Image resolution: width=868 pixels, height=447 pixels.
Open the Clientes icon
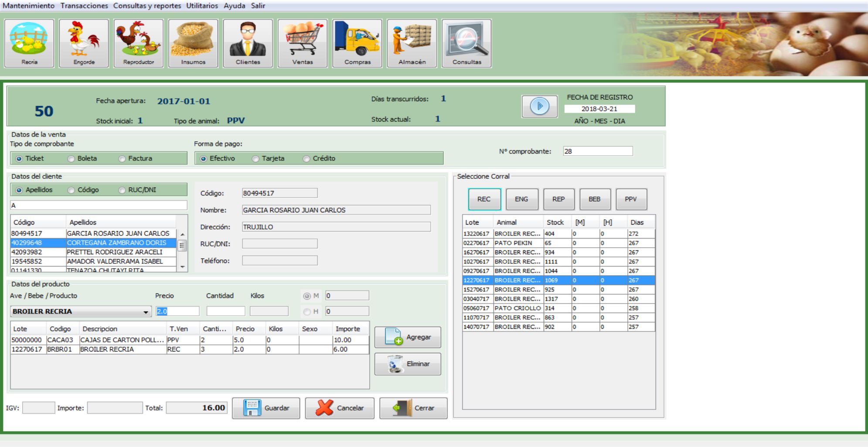(248, 43)
